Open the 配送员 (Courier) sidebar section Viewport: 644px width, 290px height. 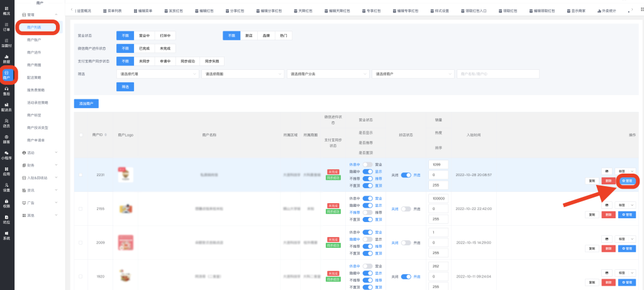click(6, 106)
